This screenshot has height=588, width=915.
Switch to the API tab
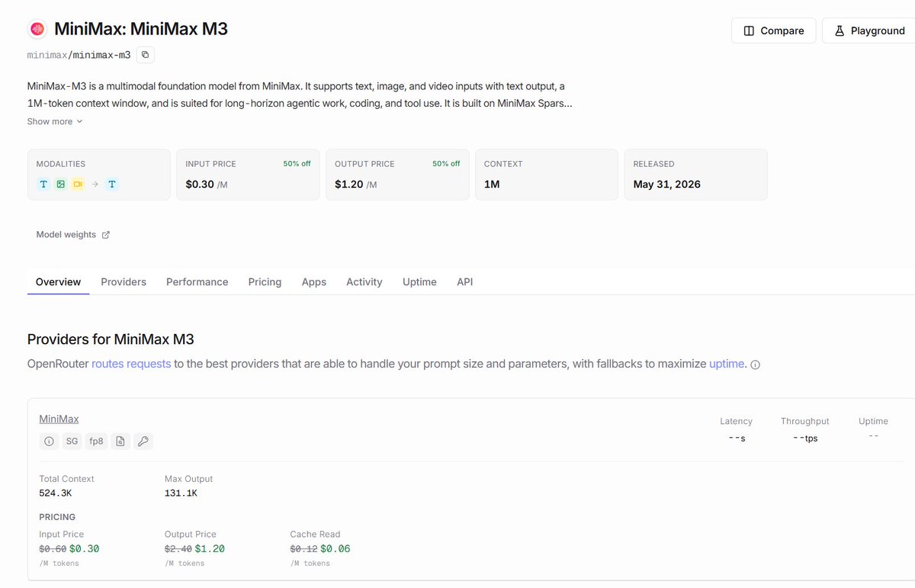[x=465, y=281]
